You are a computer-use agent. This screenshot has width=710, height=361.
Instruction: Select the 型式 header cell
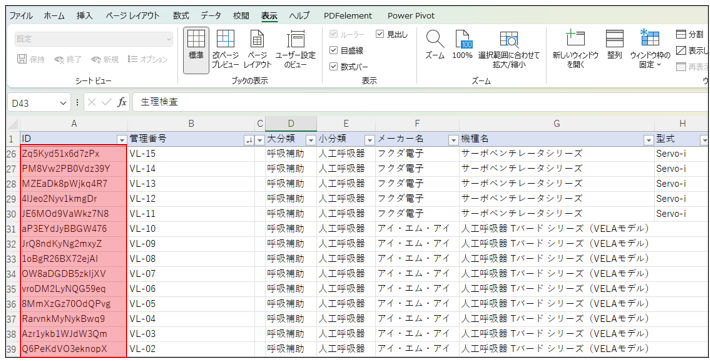pos(681,139)
